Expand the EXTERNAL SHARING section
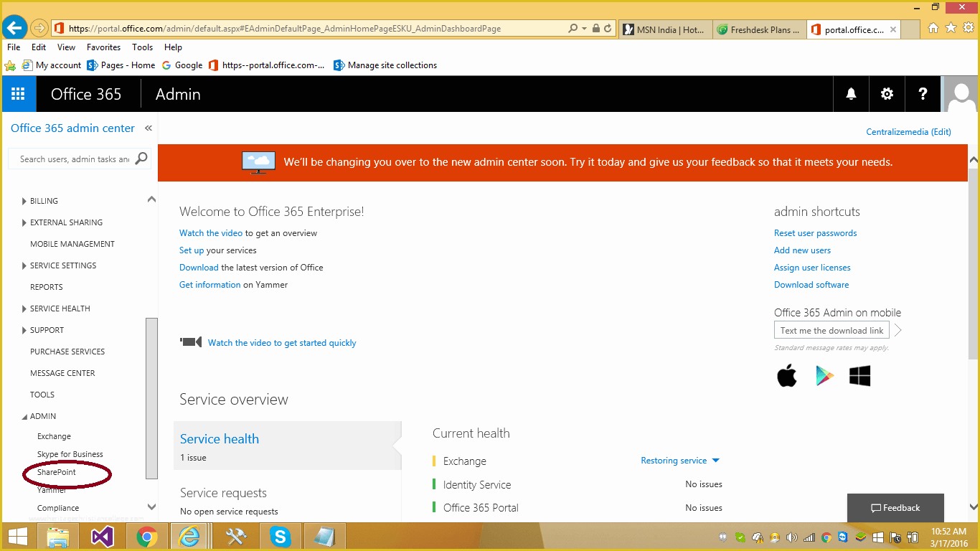 tap(24, 222)
